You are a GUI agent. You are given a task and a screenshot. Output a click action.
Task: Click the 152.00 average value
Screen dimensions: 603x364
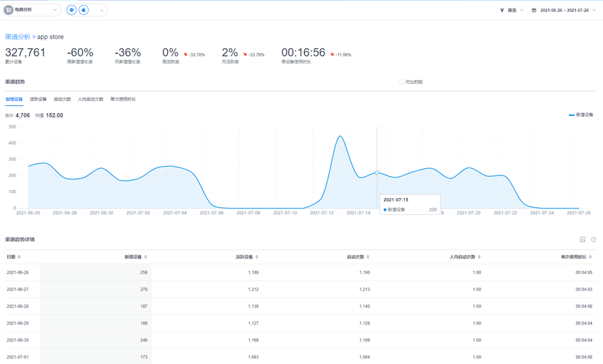pyautogui.click(x=54, y=115)
